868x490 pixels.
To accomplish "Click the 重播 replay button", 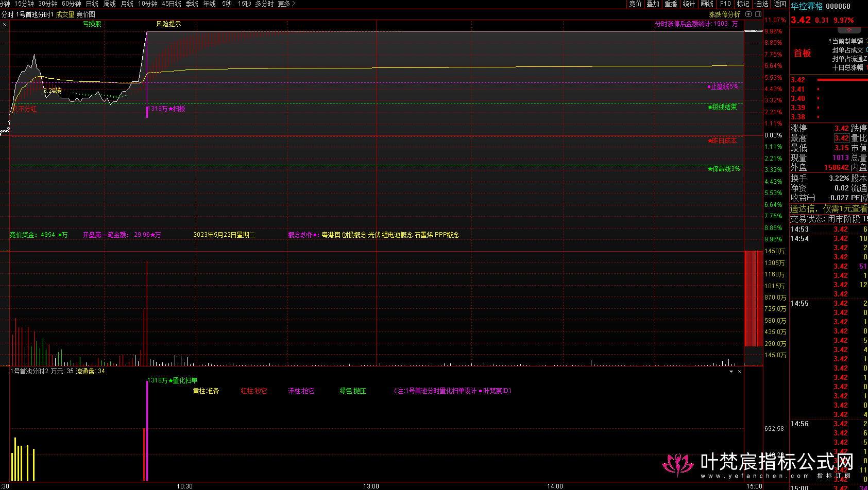I will tap(671, 4).
